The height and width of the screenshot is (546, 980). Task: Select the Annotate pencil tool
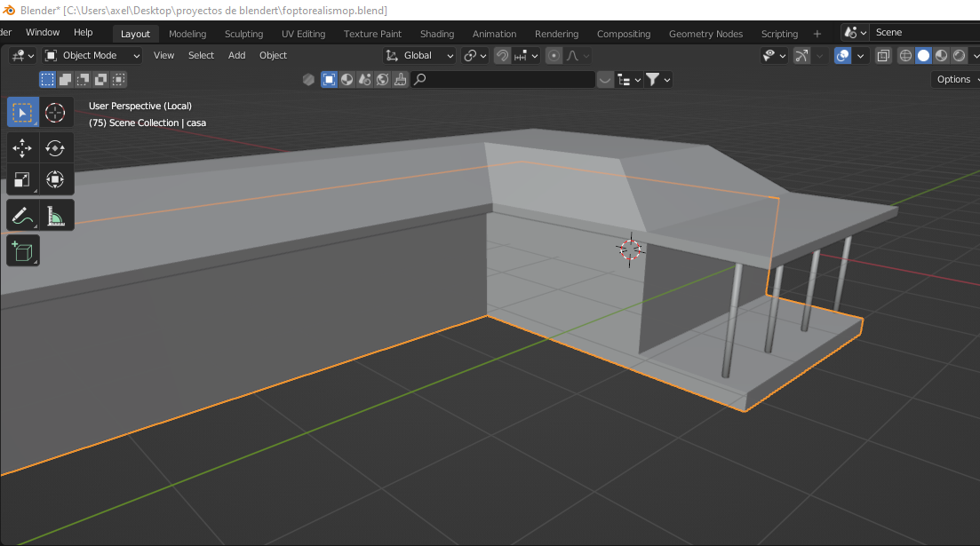click(x=22, y=216)
